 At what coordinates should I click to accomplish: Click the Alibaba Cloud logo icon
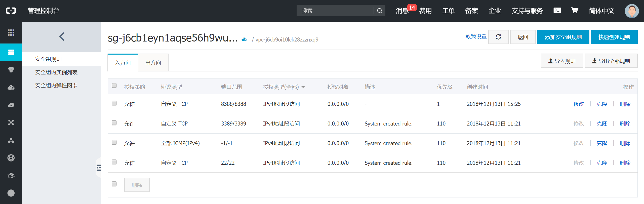[x=11, y=11]
